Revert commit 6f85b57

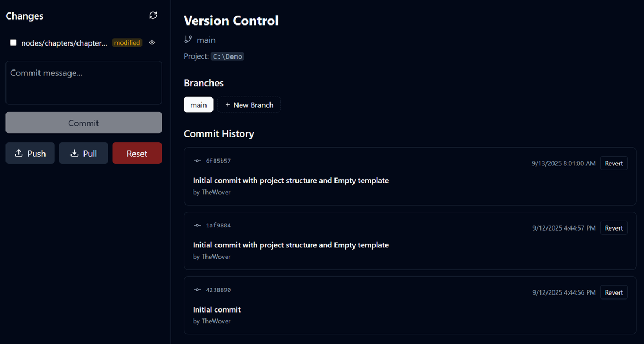[614, 163]
